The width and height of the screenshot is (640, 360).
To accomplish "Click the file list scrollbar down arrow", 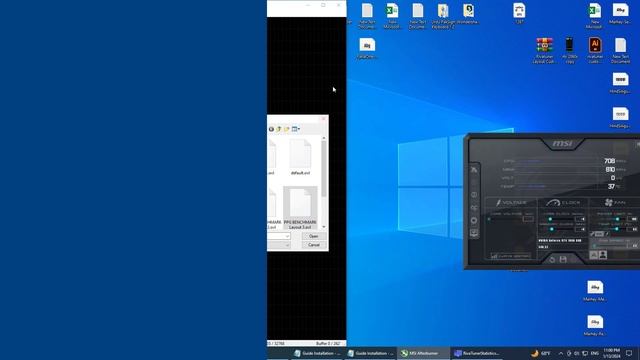I will tap(324, 227).
